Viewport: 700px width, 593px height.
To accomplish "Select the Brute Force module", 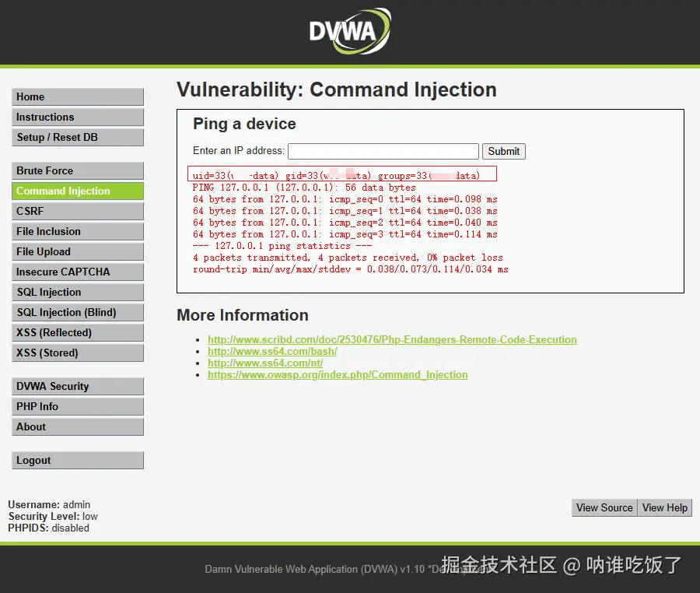I will click(78, 170).
